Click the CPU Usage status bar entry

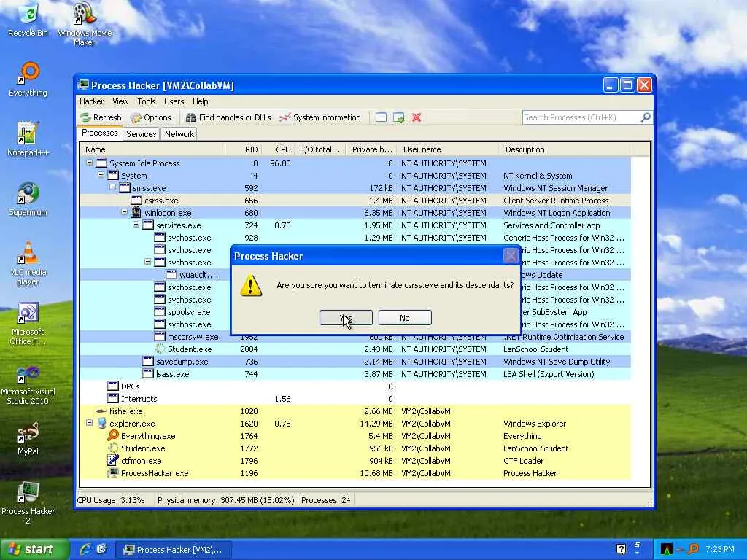point(111,500)
